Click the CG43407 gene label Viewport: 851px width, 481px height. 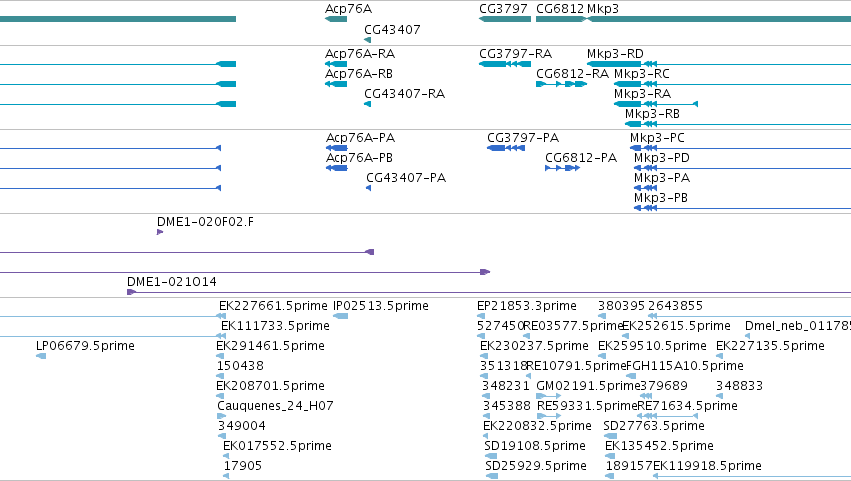point(392,30)
